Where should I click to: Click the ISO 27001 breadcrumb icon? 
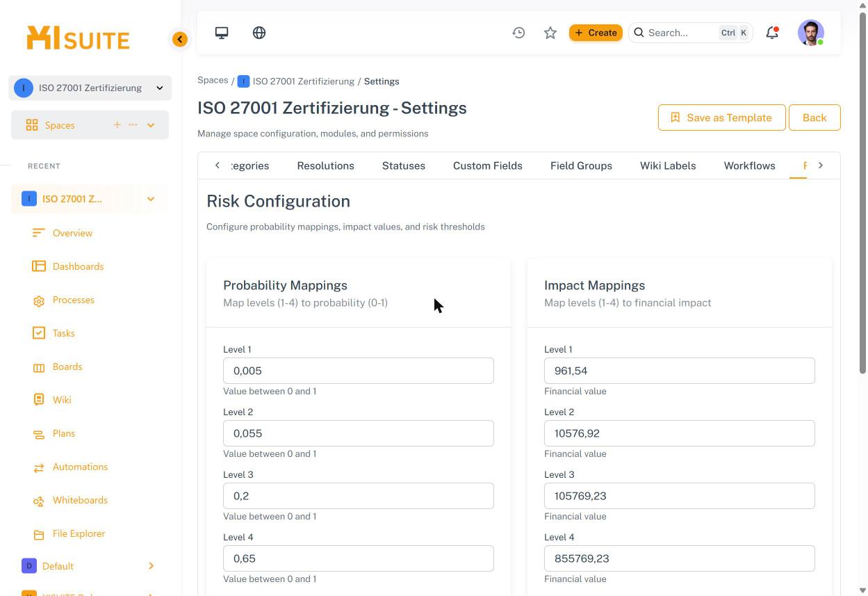(x=243, y=81)
